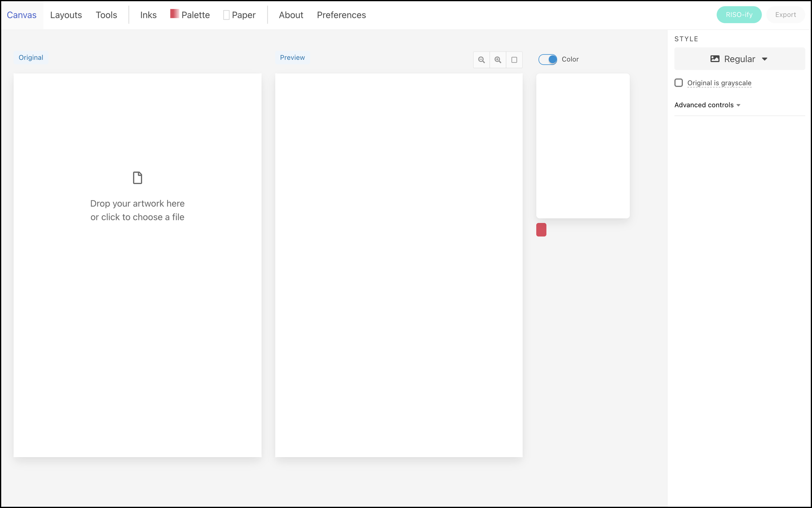This screenshot has height=508, width=812.
Task: Click the Palette gradient icon
Action: 175,14
